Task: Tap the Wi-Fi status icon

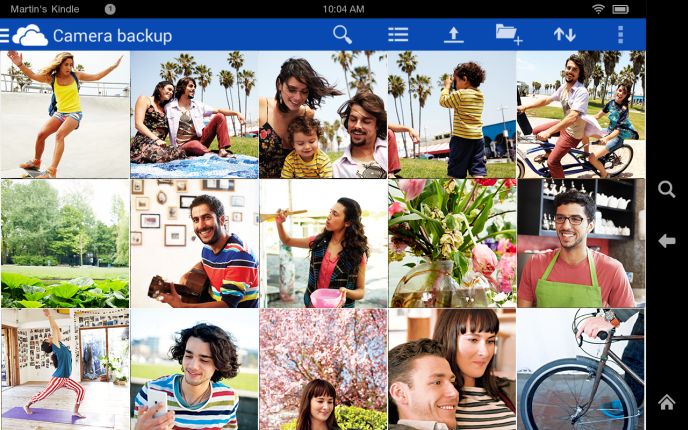Action: [x=598, y=9]
